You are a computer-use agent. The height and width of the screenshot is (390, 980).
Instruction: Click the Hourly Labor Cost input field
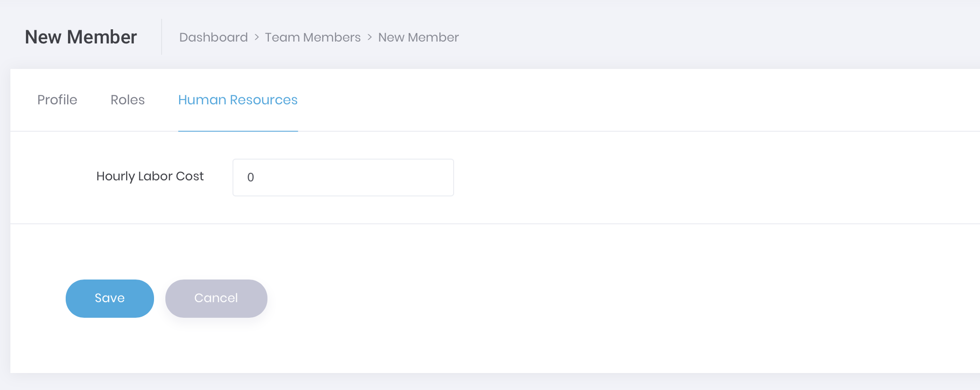(343, 178)
